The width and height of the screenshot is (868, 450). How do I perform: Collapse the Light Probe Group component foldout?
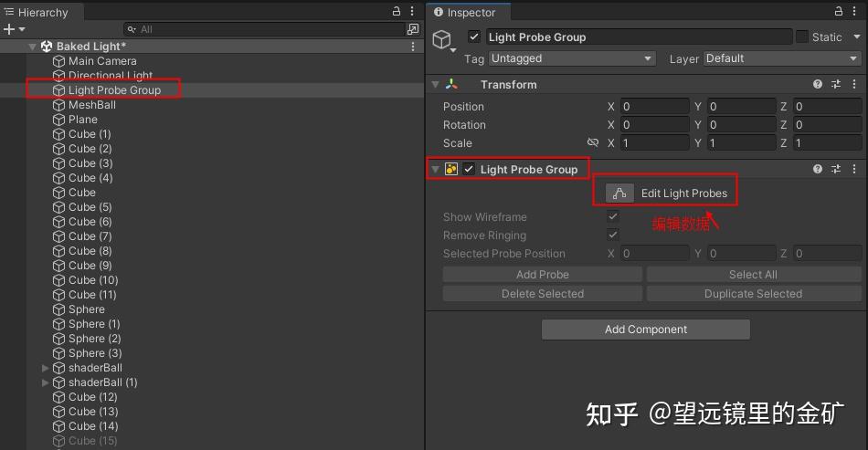pyautogui.click(x=435, y=169)
